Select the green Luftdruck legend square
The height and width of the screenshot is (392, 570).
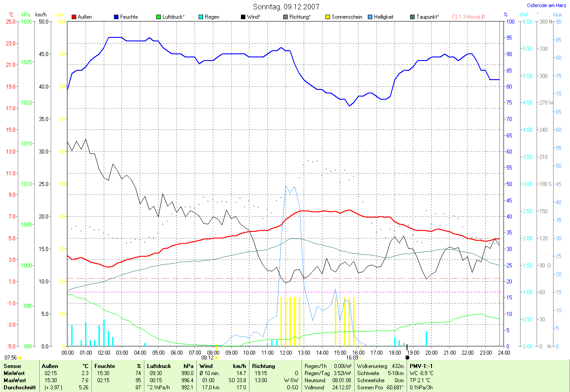pos(159,17)
